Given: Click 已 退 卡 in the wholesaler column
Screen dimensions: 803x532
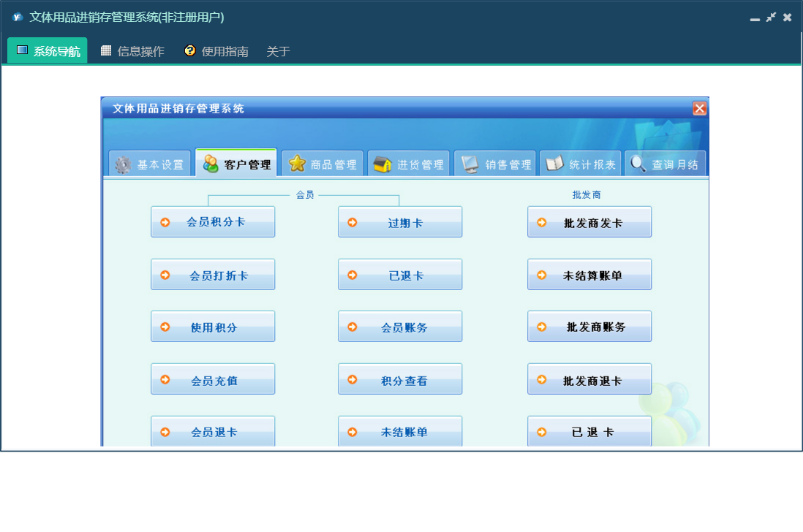Looking at the screenshot, I should pos(589,431).
